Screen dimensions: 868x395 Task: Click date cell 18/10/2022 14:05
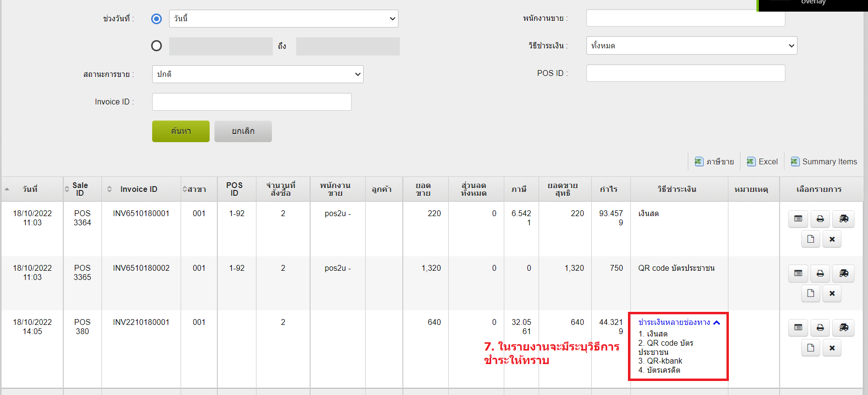pos(32,326)
